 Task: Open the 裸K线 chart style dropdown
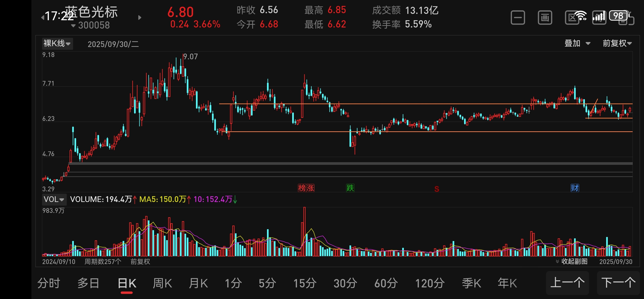[x=57, y=43]
